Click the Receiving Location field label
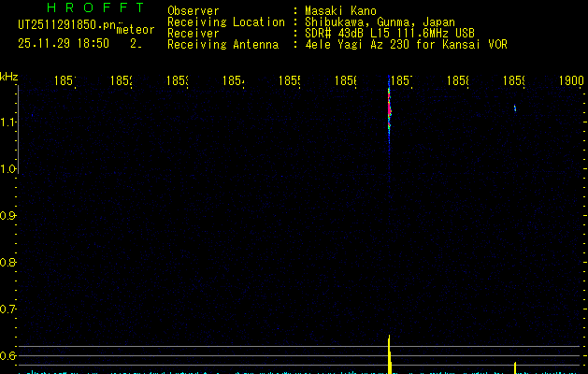Viewport: 588px width, 374px height. point(225,22)
